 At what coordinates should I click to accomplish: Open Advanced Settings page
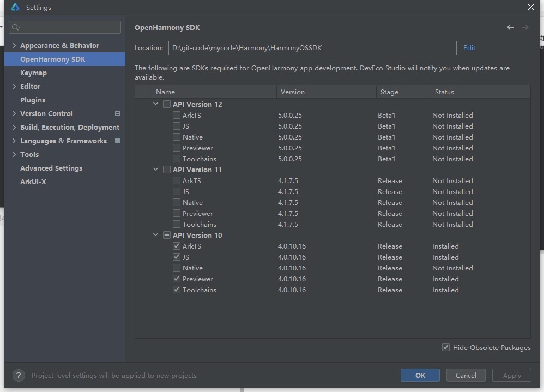[x=51, y=168]
